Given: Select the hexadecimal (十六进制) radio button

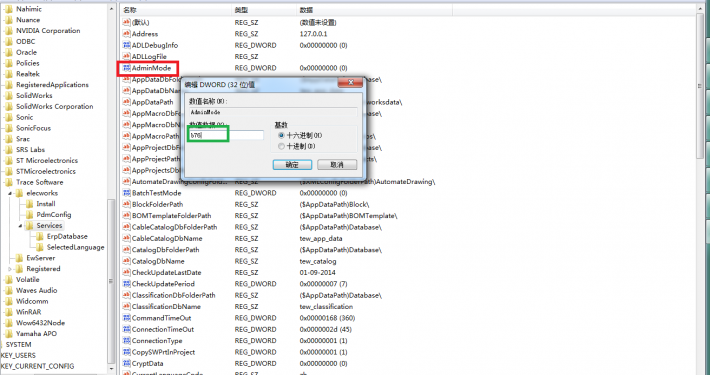Looking at the screenshot, I should pos(282,135).
